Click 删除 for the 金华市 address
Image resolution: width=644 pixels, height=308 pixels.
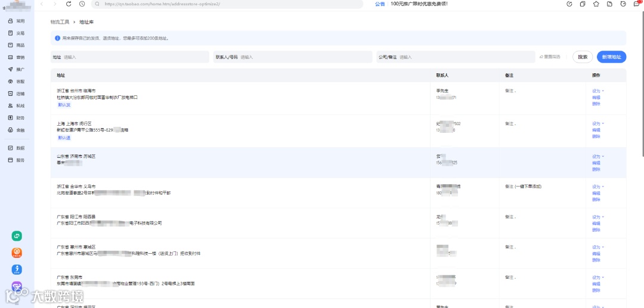[596, 200]
